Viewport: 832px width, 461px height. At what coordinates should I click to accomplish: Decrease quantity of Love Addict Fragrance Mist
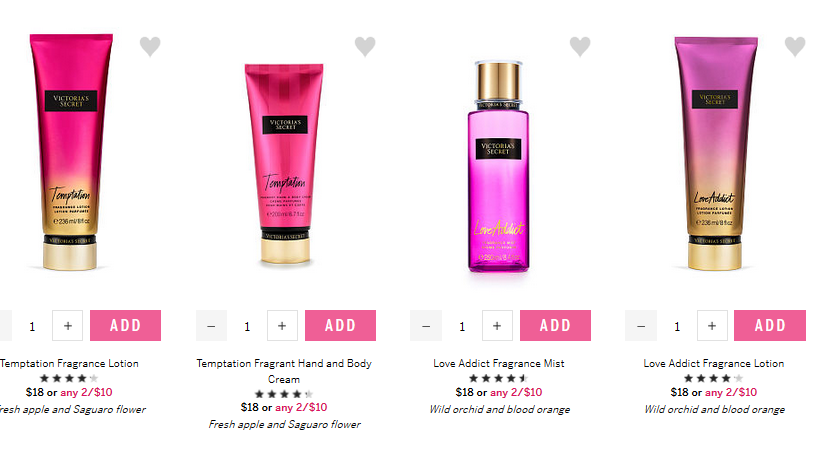coord(426,326)
